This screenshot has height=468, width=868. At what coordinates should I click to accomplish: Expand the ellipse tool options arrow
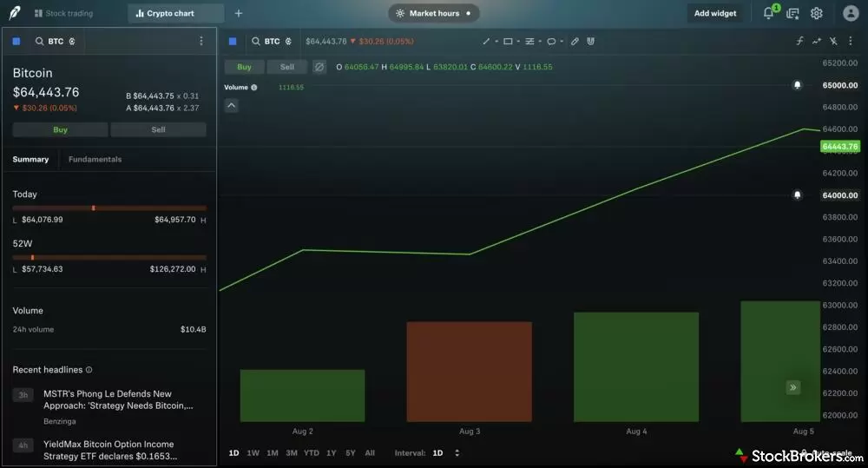[562, 42]
